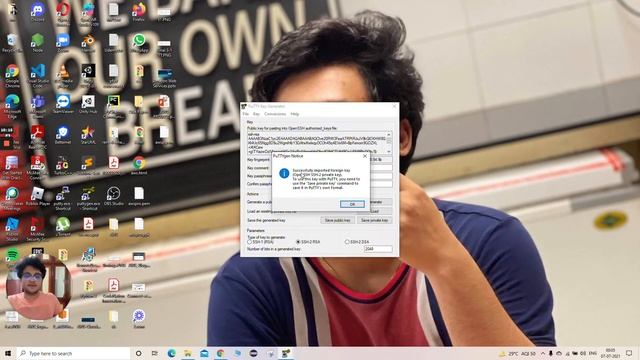Open the Help menu in PuTTY Key Generator

(x=295, y=114)
